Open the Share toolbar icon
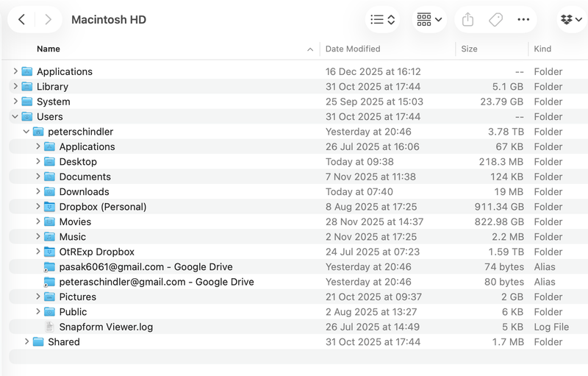 pos(467,20)
